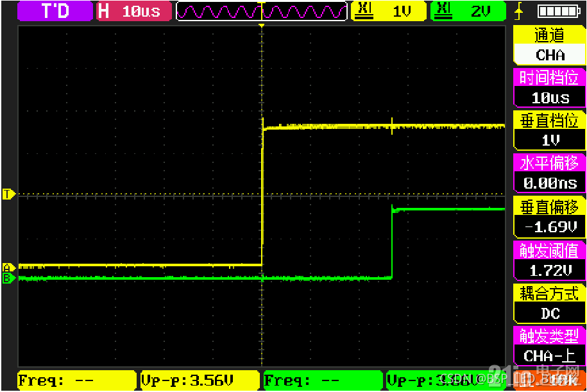Click the green Vp-p measurement readout
Image resolution: width=587 pixels, height=392 pixels.
click(447, 380)
